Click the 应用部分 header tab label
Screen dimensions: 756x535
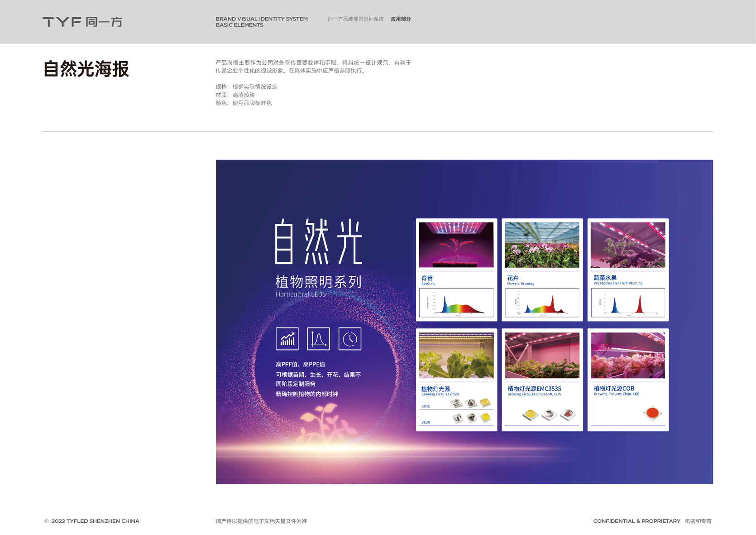(401, 19)
